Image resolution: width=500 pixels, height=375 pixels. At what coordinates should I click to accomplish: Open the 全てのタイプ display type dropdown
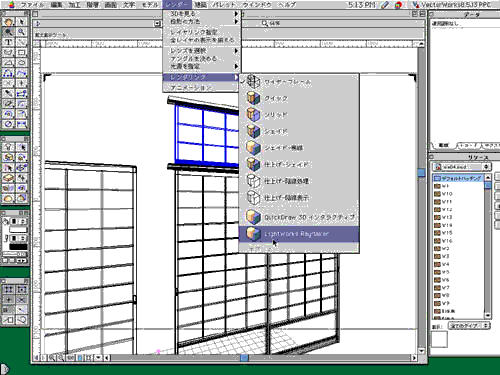(x=469, y=326)
